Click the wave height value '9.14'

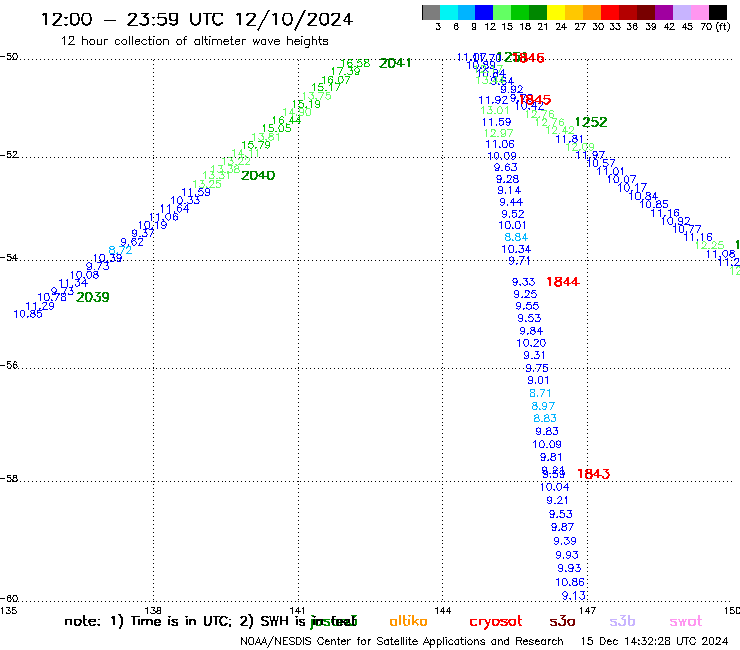pos(509,190)
